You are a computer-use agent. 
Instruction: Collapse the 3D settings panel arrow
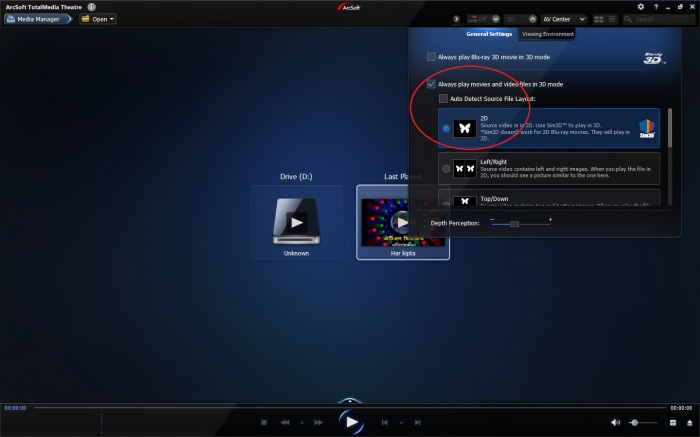click(x=533, y=19)
